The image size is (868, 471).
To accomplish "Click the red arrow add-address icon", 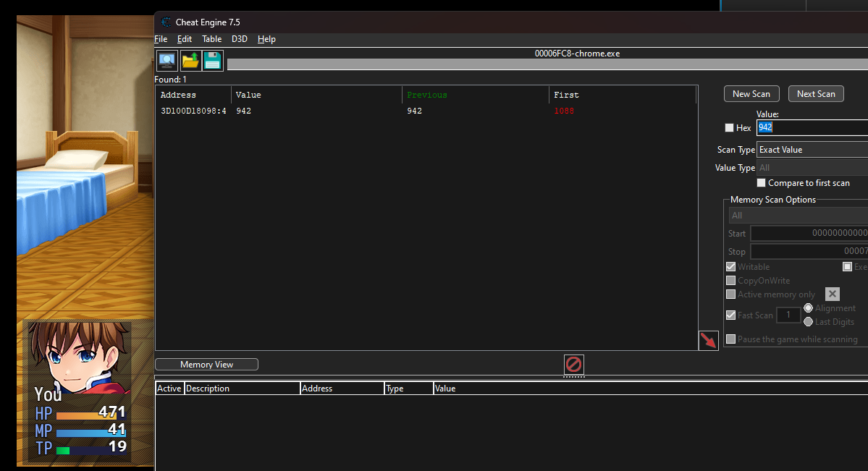I will (709, 340).
